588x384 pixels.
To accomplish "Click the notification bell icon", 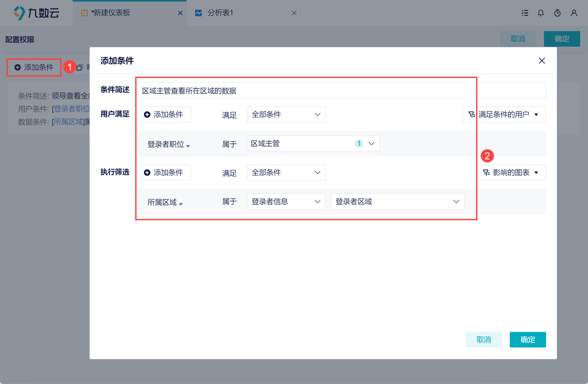I will pyautogui.click(x=541, y=13).
